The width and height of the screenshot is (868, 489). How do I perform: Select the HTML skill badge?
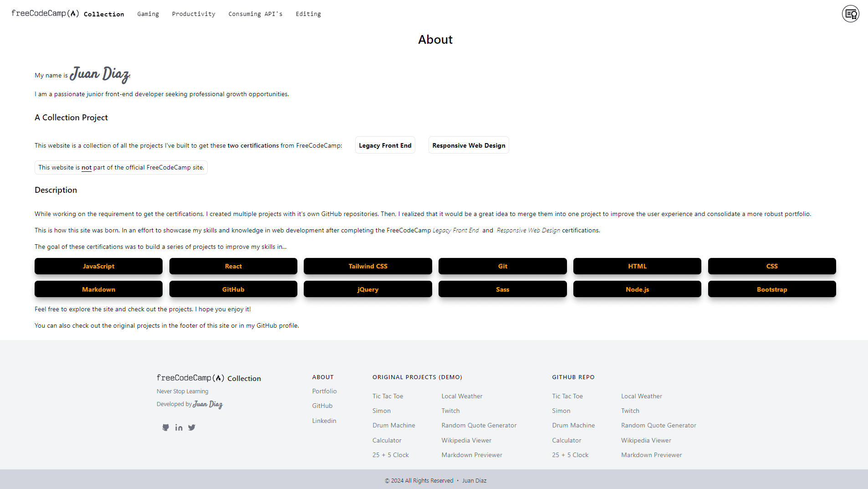coord(637,266)
